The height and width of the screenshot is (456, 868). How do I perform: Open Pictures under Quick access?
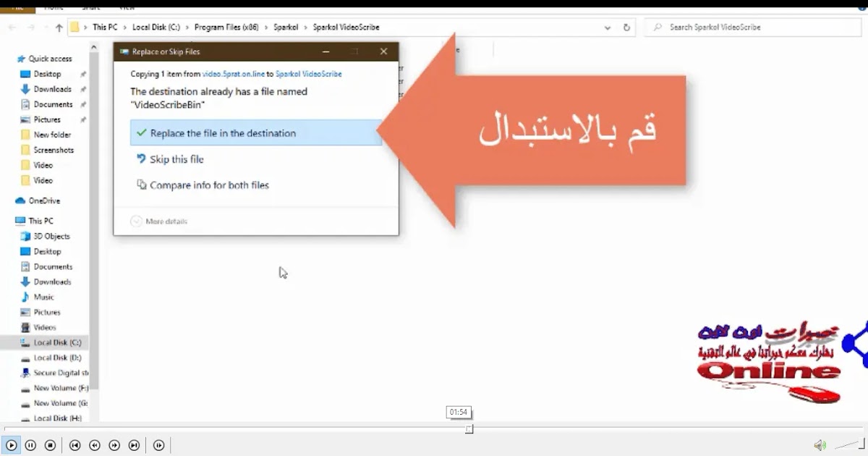tap(47, 119)
